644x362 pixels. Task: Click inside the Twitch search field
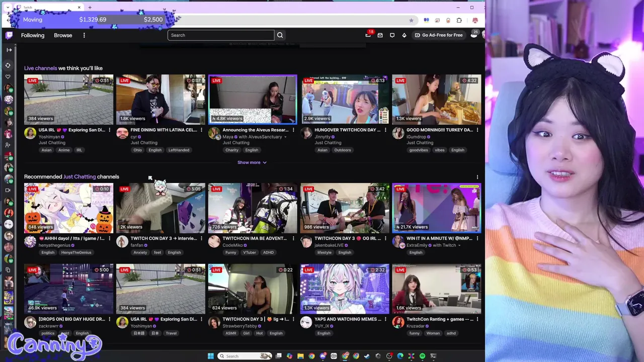click(221, 35)
